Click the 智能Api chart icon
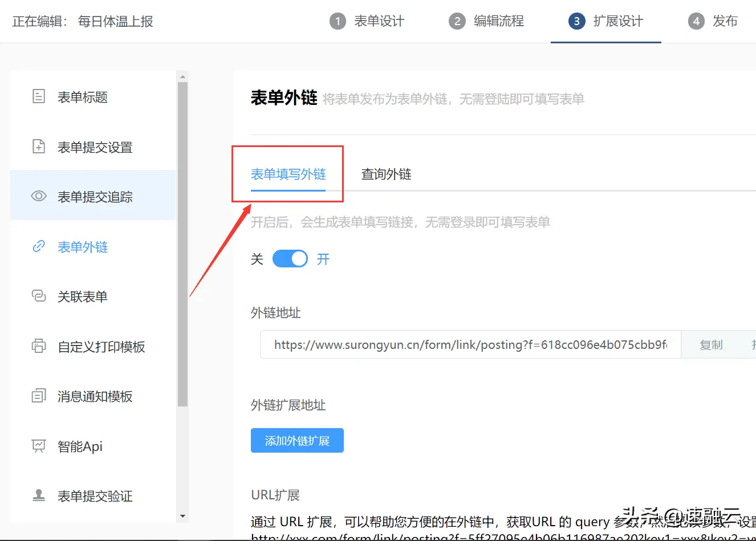This screenshot has width=756, height=541. click(x=39, y=446)
